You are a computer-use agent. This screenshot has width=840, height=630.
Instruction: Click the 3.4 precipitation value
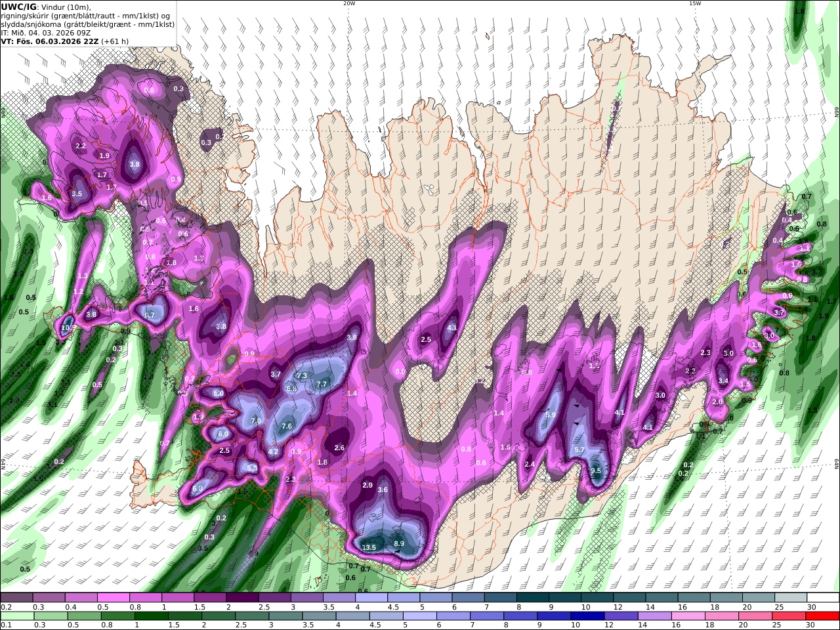pyautogui.click(x=723, y=381)
